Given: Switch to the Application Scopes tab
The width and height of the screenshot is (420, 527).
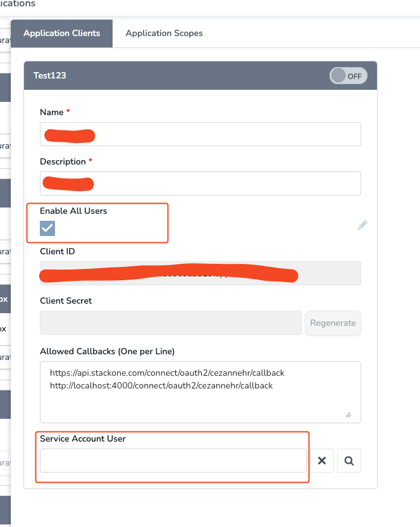Looking at the screenshot, I should pos(164,33).
